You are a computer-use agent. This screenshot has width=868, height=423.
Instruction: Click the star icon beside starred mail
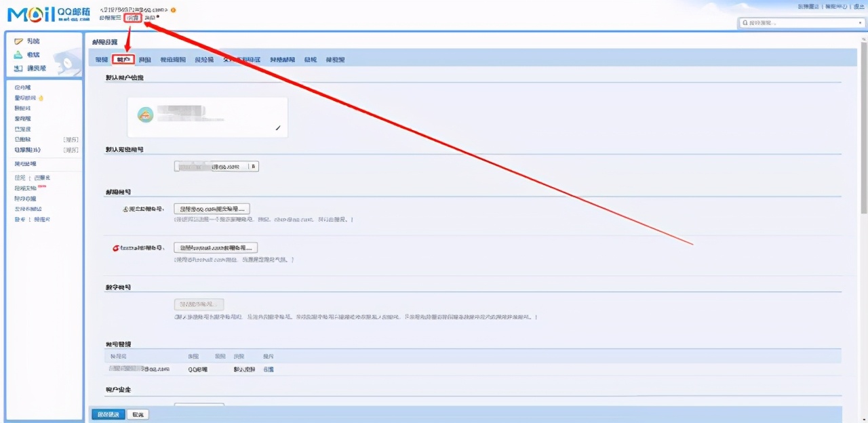click(x=41, y=98)
